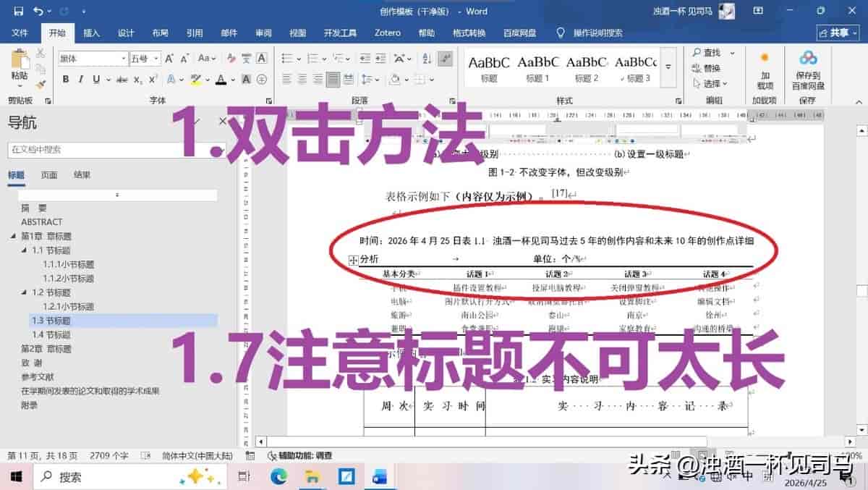
Task: Click the enclosed character icon
Action: point(261,80)
